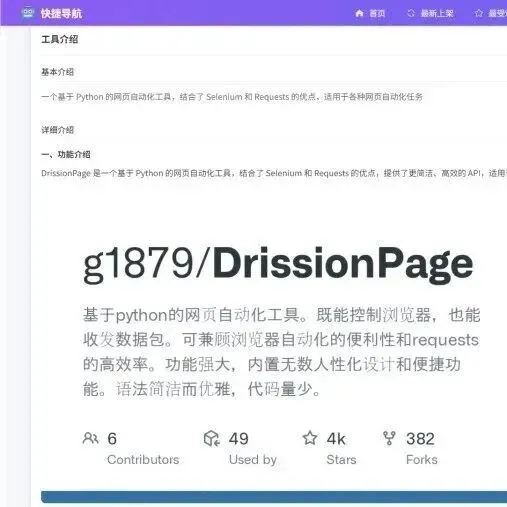Click the home icon beside 首页

point(359,13)
